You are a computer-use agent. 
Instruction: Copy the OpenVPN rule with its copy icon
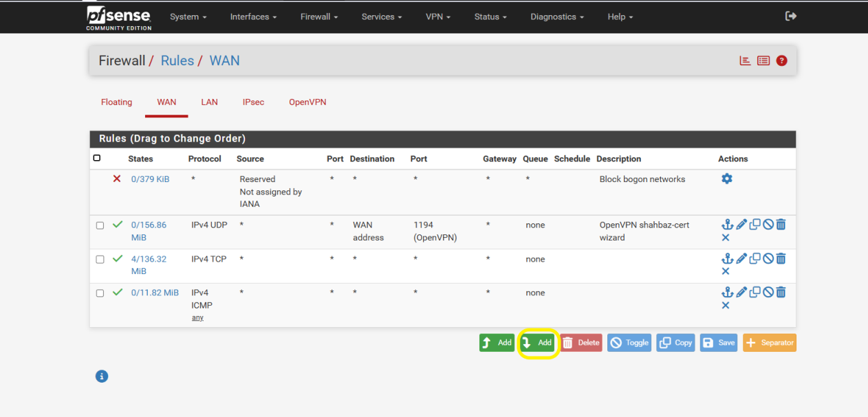coord(755,225)
